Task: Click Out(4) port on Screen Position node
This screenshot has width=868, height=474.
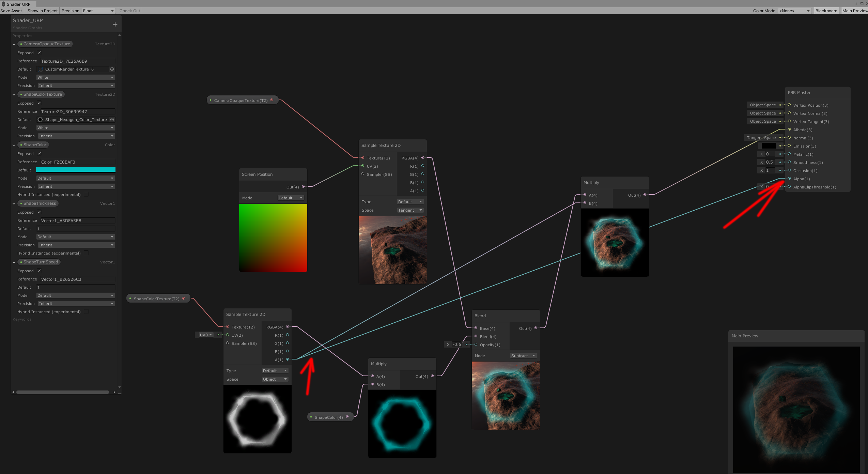Action: 303,187
